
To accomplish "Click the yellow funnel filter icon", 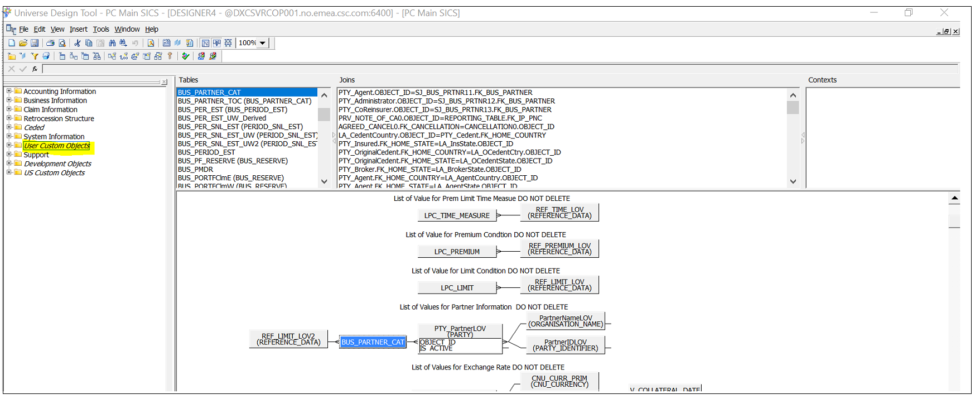I will coord(35,56).
